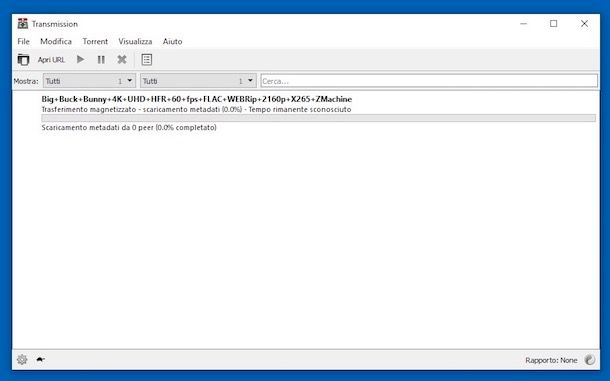Select the Big Buck Bunny torrent title
Screen dimensions: 610x381
tap(196, 99)
